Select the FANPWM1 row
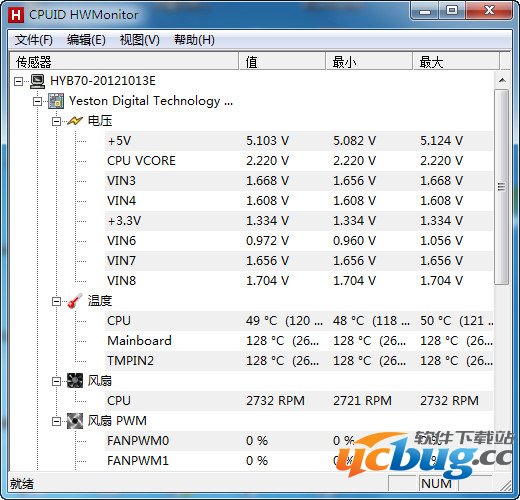Viewport: 520px width, 500px height. pyautogui.click(x=299, y=461)
